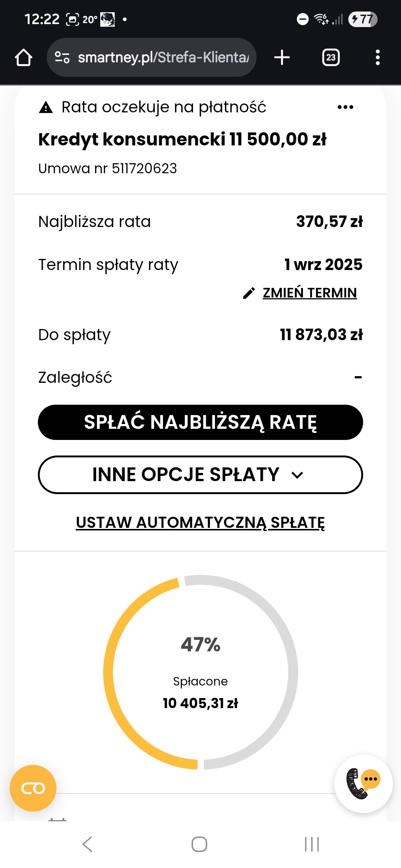Tap the site settings icon in address bar
This screenshot has width=401, height=868.
(62, 57)
